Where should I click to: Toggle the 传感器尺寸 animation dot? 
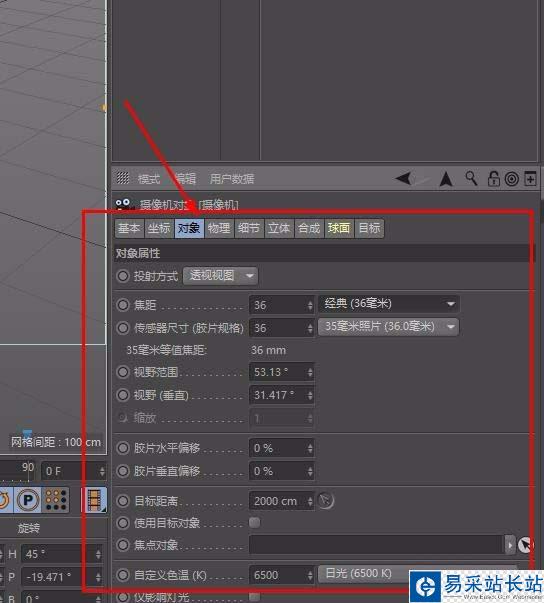point(123,328)
